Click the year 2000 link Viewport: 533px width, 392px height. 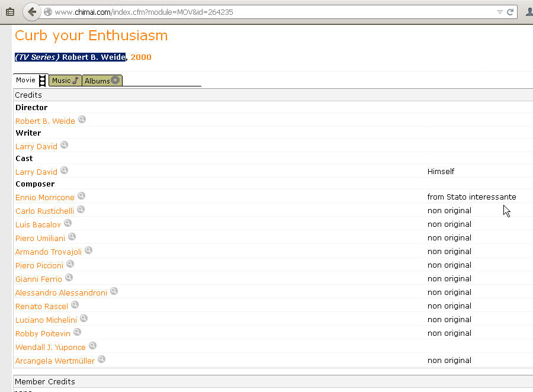[x=141, y=57]
